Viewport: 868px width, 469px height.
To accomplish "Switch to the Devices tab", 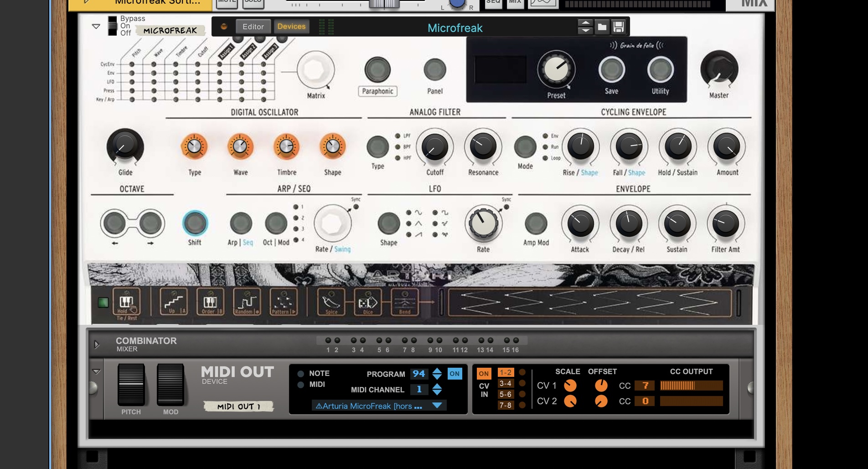I will [291, 26].
